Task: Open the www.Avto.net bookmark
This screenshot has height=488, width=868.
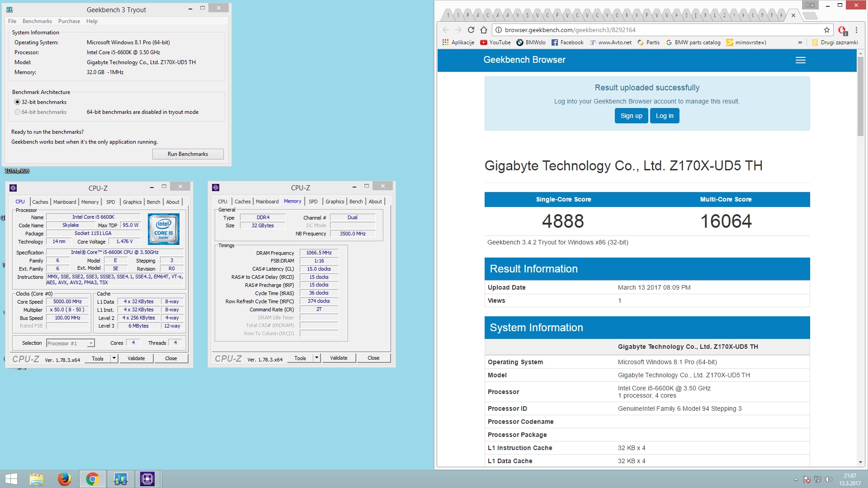Action: click(610, 42)
